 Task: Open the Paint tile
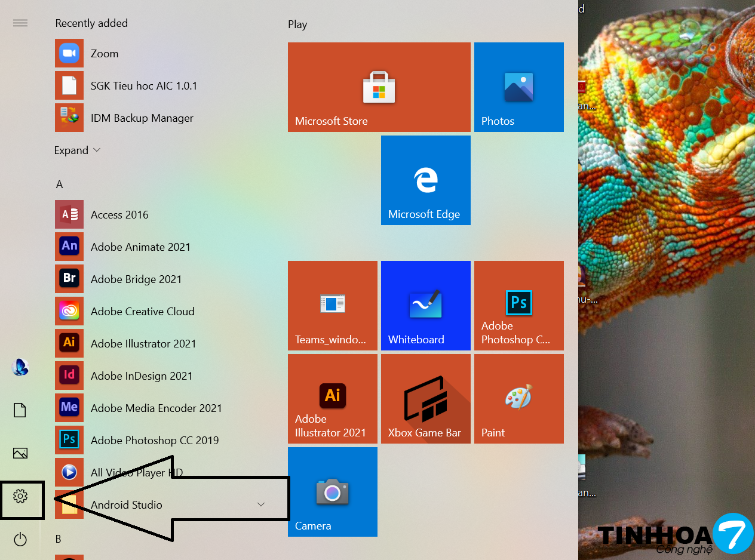click(518, 399)
